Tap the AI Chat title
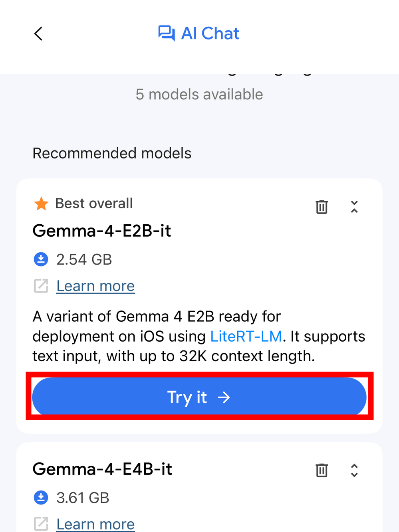399x532 pixels. tap(210, 34)
